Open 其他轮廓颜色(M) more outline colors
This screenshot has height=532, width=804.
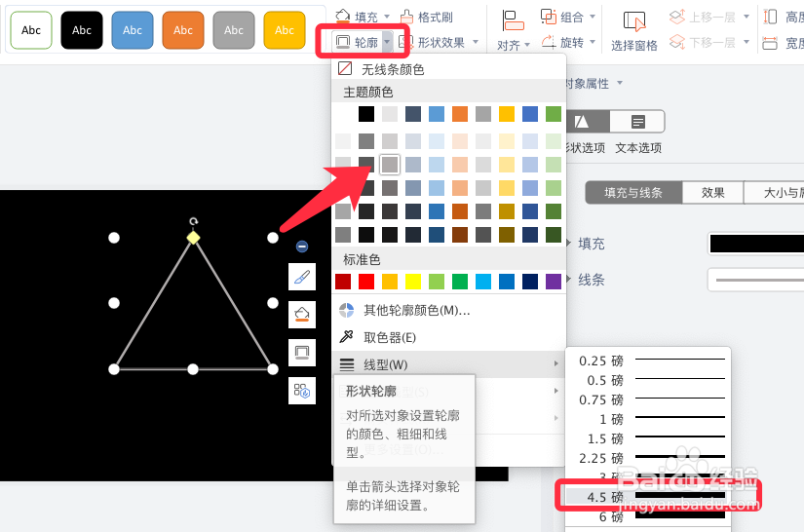click(448, 310)
